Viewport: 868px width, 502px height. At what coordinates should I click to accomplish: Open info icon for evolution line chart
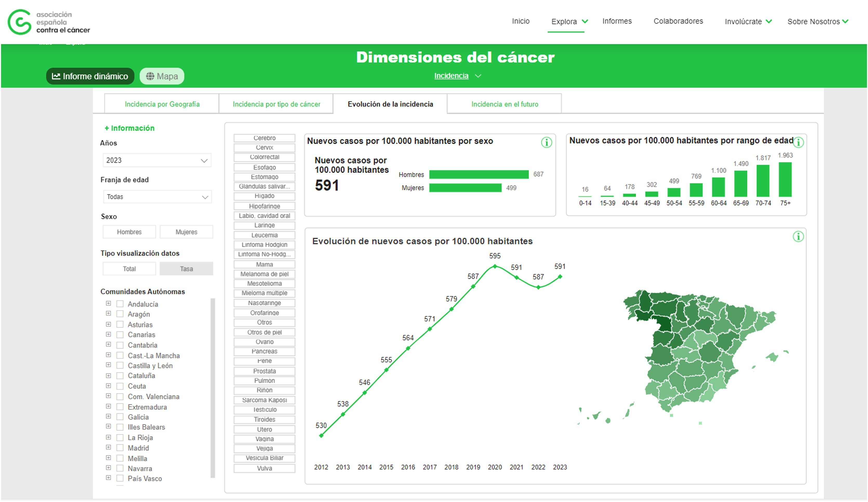tap(798, 236)
